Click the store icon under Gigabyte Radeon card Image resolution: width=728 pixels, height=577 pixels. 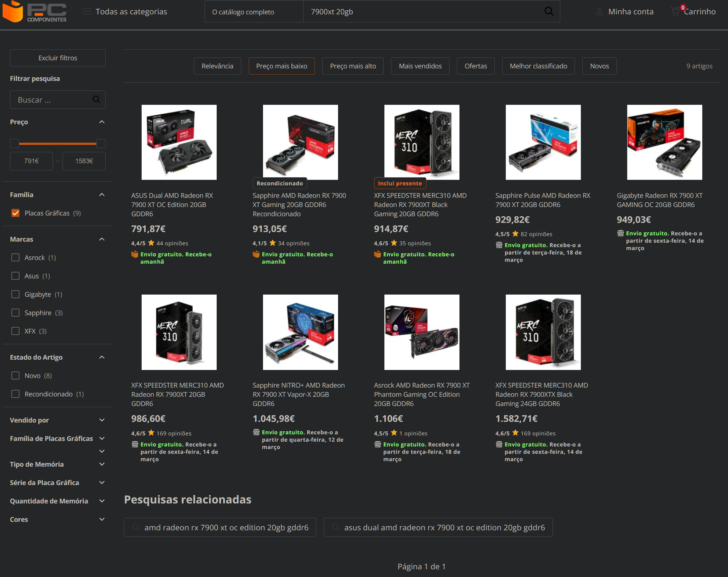pyautogui.click(x=621, y=233)
